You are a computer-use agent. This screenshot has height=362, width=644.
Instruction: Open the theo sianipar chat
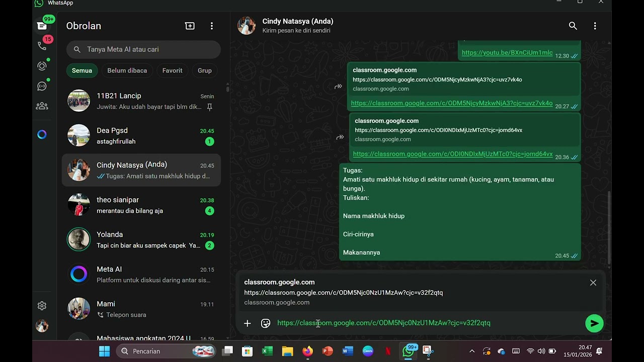[141, 205]
